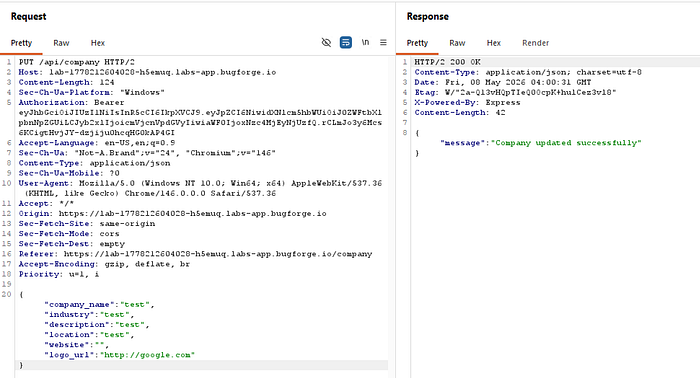Click the Referer header URL line
This screenshot has width=700, height=378.
point(195,254)
